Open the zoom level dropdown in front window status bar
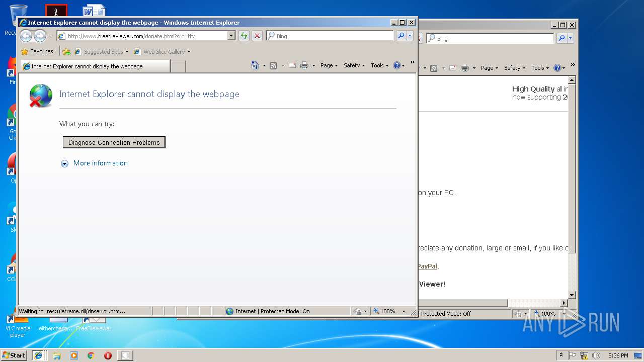Image resolution: width=644 pixels, height=362 pixels. coord(404,311)
